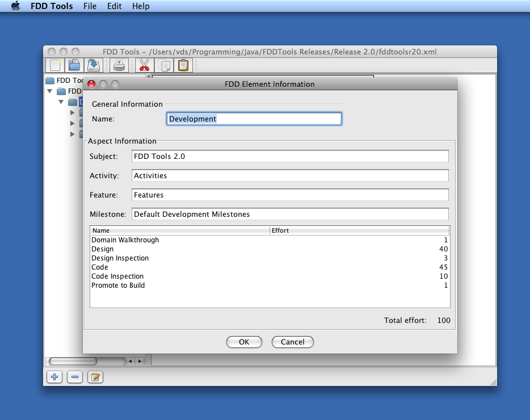Image resolution: width=530 pixels, height=420 pixels.
Task: Click effort value 10 for Code Inspection
Action: click(444, 276)
